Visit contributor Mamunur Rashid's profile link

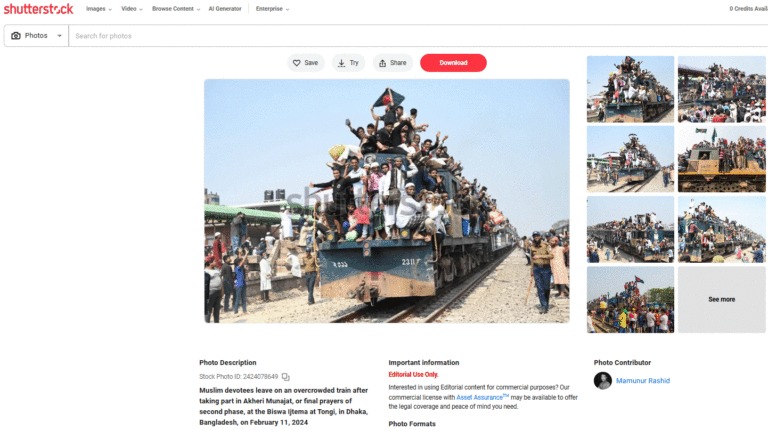(x=643, y=381)
